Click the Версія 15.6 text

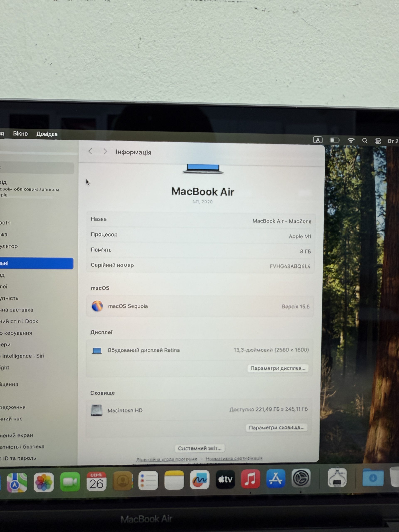[296, 306]
